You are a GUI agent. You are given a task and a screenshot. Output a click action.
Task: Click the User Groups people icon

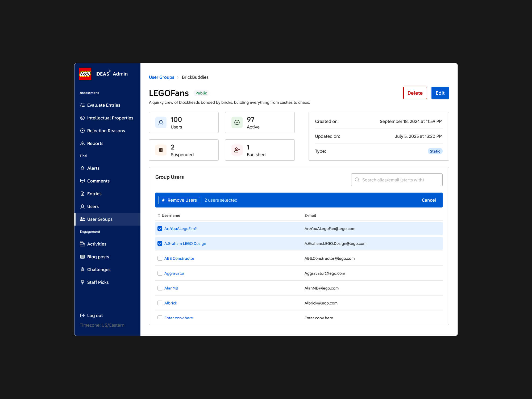tap(82, 219)
